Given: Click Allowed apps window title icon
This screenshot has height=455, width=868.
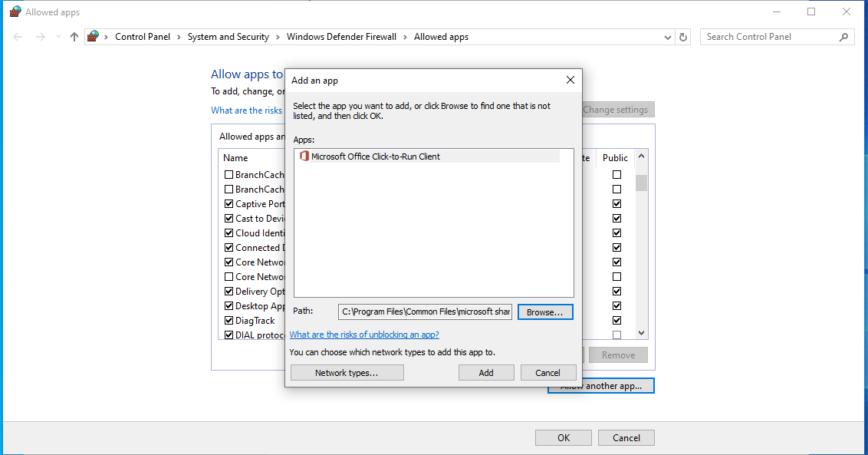Looking at the screenshot, I should coord(15,12).
